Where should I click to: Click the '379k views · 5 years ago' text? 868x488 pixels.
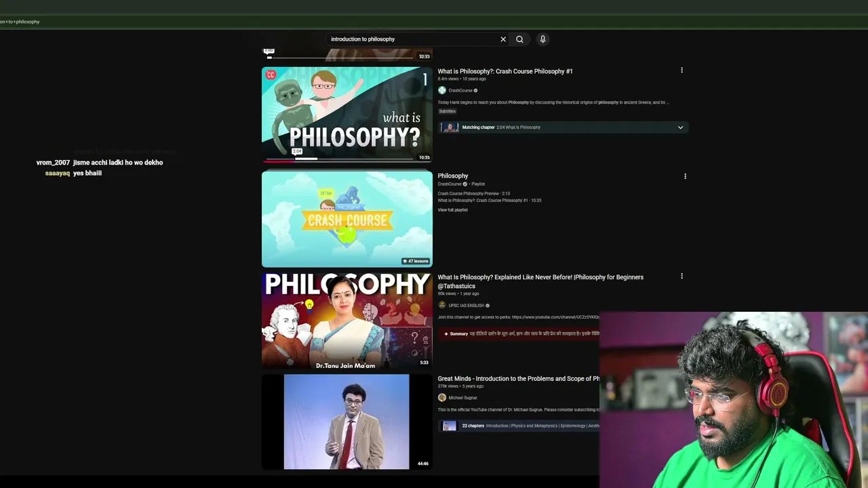460,386
